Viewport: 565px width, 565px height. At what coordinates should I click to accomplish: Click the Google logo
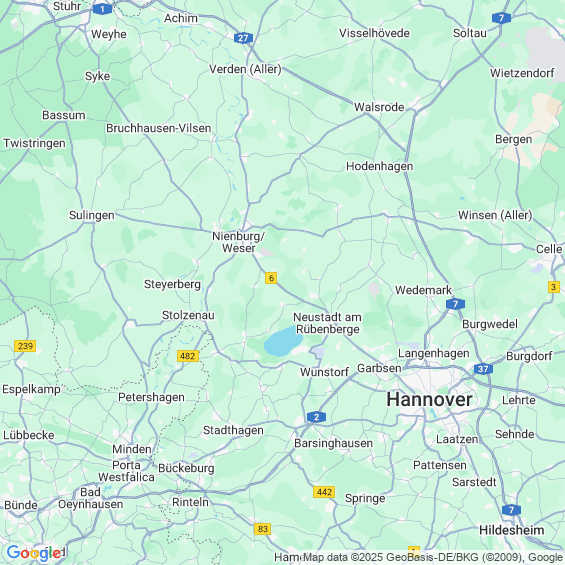click(x=34, y=553)
